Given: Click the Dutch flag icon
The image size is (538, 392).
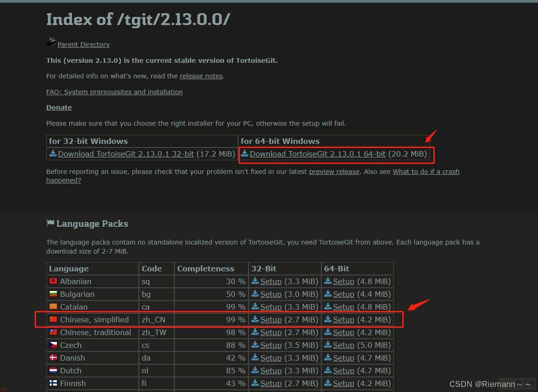Looking at the screenshot, I should tap(53, 370).
